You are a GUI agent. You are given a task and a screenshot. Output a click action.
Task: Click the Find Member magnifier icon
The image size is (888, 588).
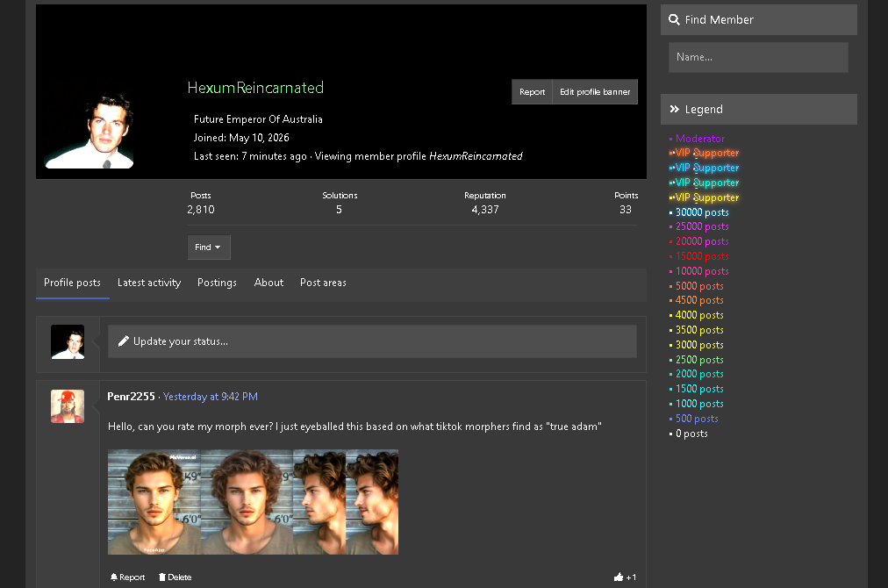click(x=674, y=20)
